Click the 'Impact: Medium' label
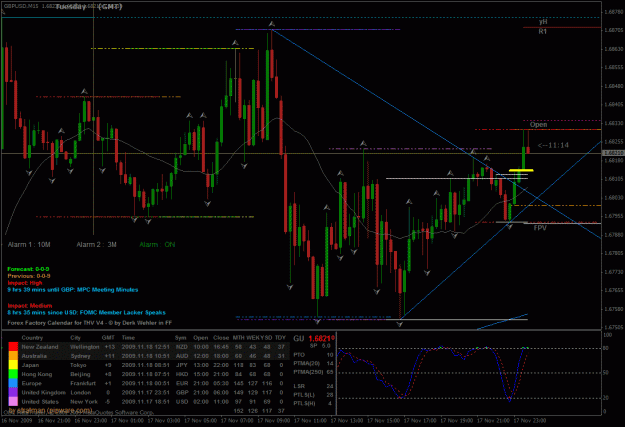 coord(29,305)
